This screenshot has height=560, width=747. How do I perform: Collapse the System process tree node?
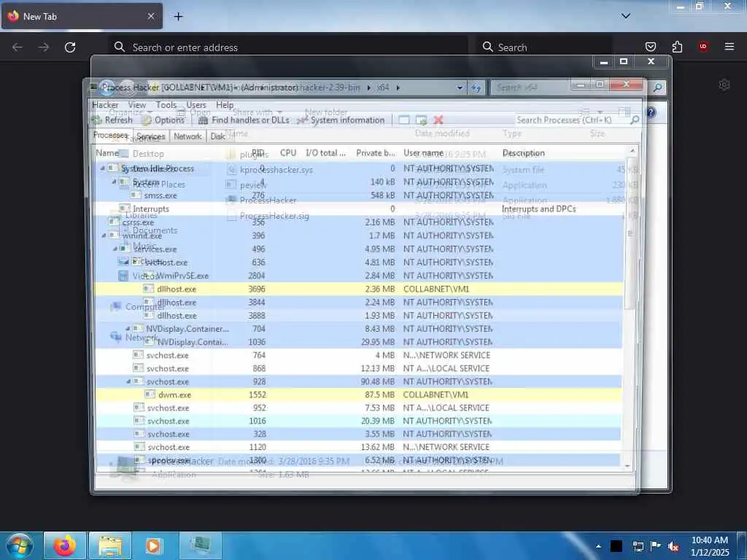114,182
